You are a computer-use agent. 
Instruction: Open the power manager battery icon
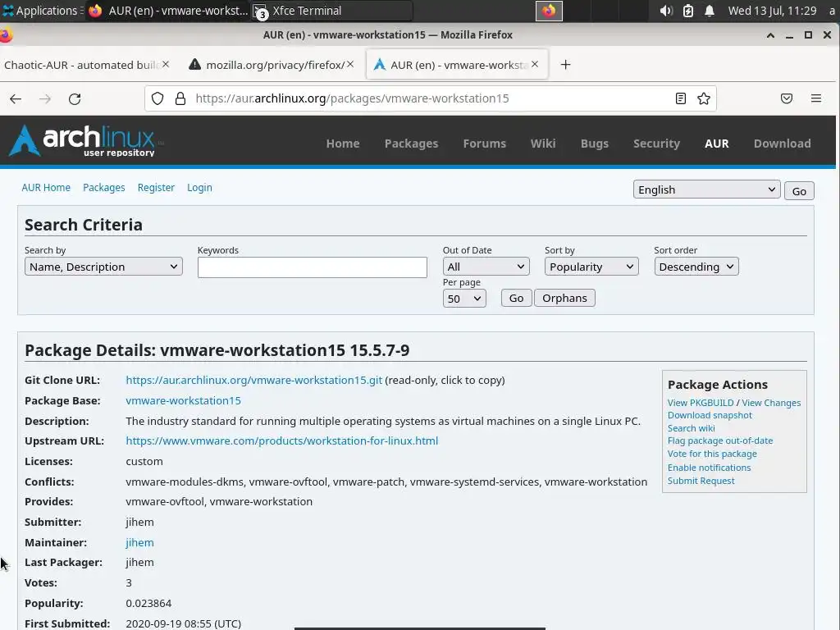click(x=688, y=11)
